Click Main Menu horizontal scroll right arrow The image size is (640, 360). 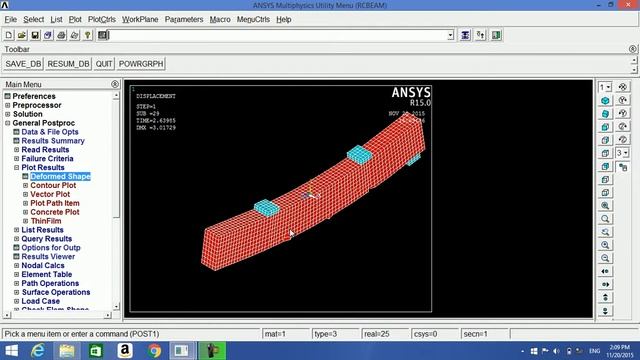click(x=107, y=315)
